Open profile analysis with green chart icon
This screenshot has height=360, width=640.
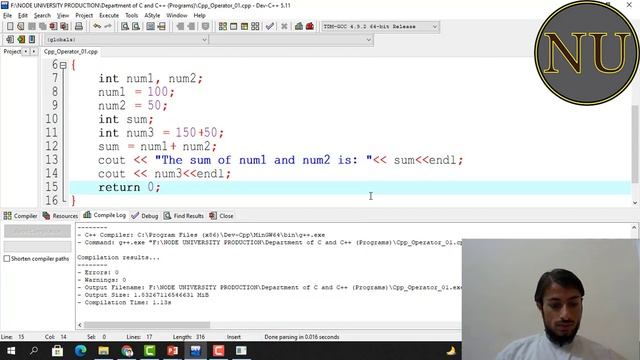click(299, 27)
